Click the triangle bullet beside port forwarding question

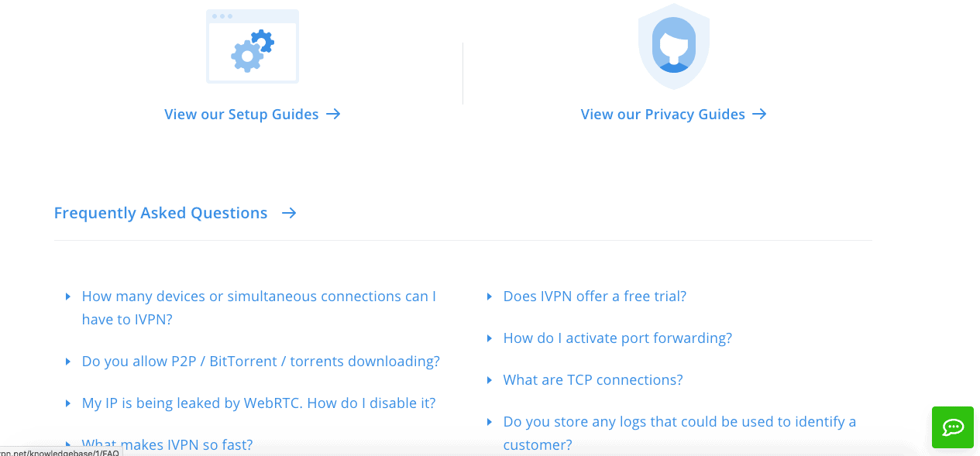click(490, 338)
